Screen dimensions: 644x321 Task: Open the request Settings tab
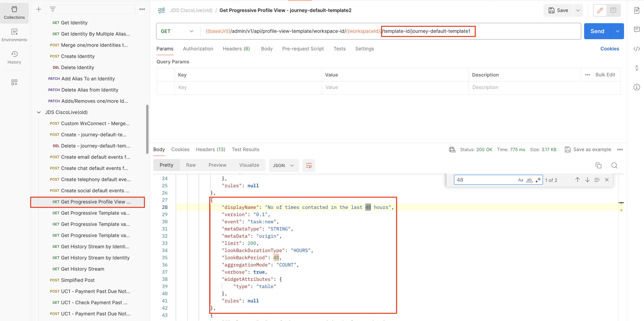click(x=365, y=49)
